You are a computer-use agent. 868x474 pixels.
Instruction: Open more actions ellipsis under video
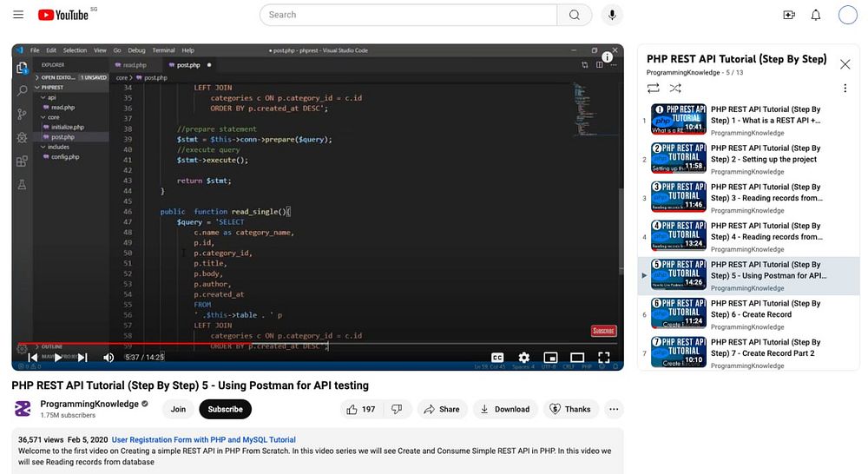(x=614, y=409)
